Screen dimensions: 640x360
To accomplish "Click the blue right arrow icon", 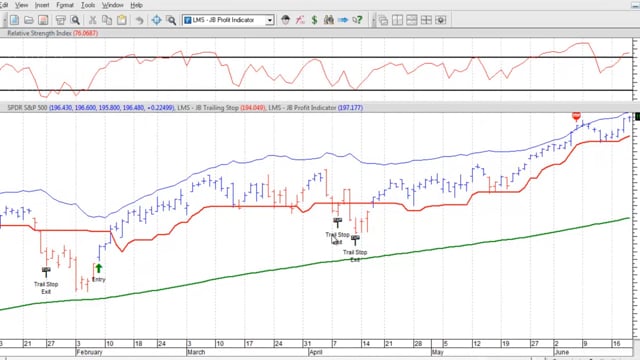I will [x=343, y=20].
